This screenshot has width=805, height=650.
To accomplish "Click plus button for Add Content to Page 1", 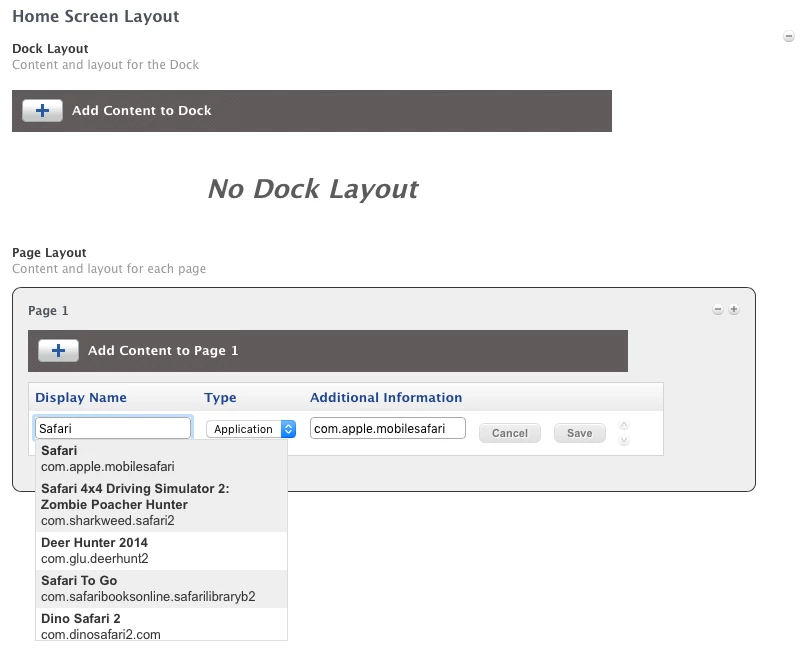I will 58,351.
